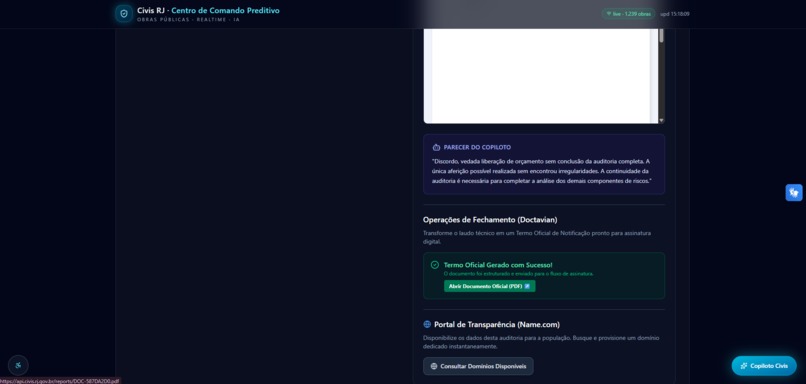Click the globe icon beside Portal de Transparência
The height and width of the screenshot is (384, 806).
coord(427,325)
